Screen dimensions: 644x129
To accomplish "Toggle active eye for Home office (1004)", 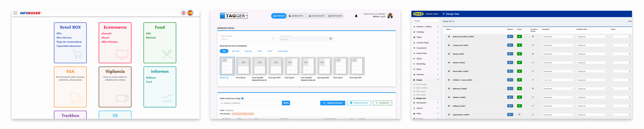I will tap(519, 71).
